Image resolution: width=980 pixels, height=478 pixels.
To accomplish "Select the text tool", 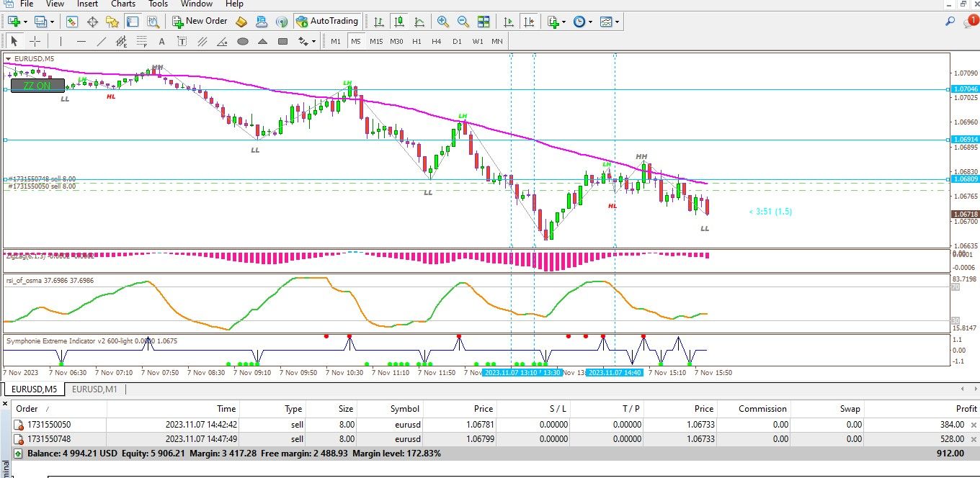I will click(161, 41).
